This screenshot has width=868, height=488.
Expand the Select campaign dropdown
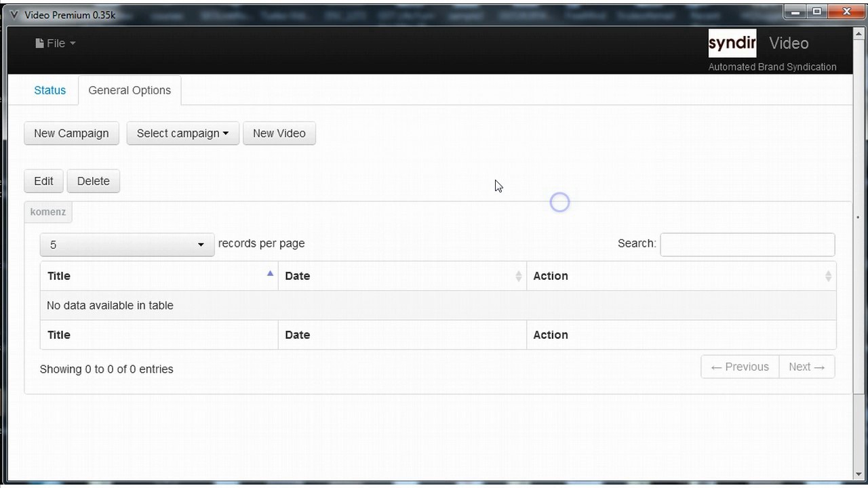pos(183,134)
